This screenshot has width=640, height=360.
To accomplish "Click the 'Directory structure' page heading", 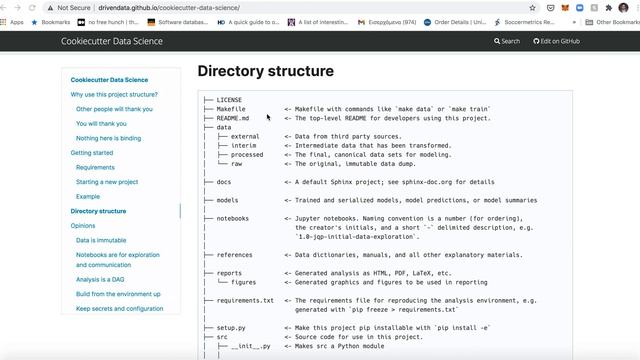I will coord(266,71).
